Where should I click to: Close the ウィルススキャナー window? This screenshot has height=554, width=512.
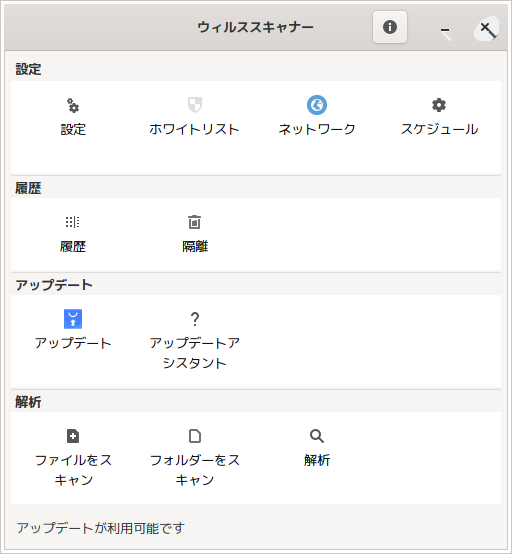tap(487, 29)
